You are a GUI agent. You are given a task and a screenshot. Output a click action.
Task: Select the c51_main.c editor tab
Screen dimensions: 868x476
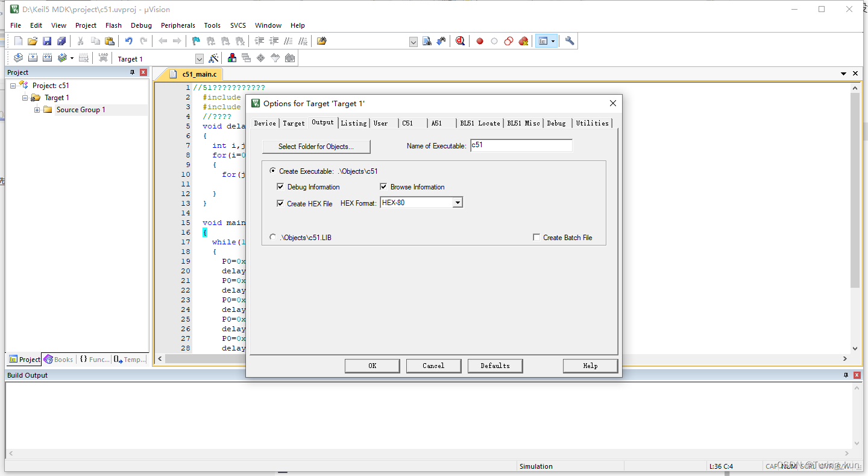pyautogui.click(x=193, y=74)
